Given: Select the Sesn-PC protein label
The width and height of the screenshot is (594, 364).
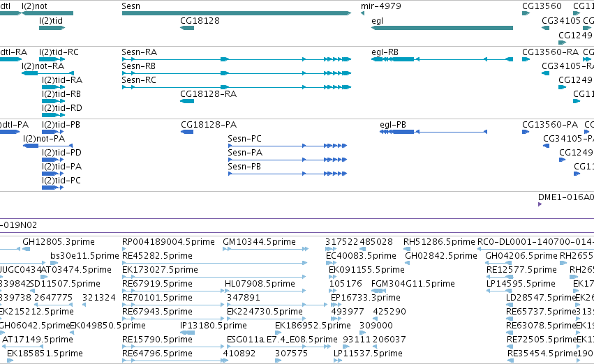Looking at the screenshot, I should (245, 139).
